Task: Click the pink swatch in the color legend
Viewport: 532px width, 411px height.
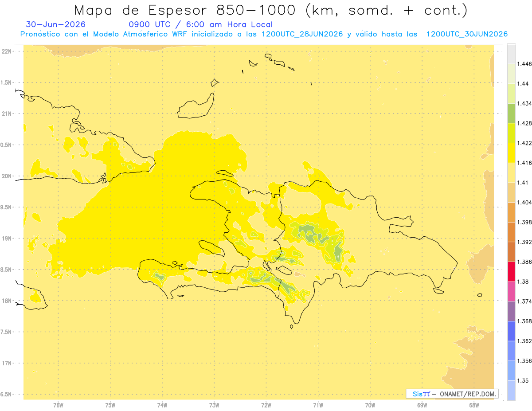Action: [x=511, y=291]
